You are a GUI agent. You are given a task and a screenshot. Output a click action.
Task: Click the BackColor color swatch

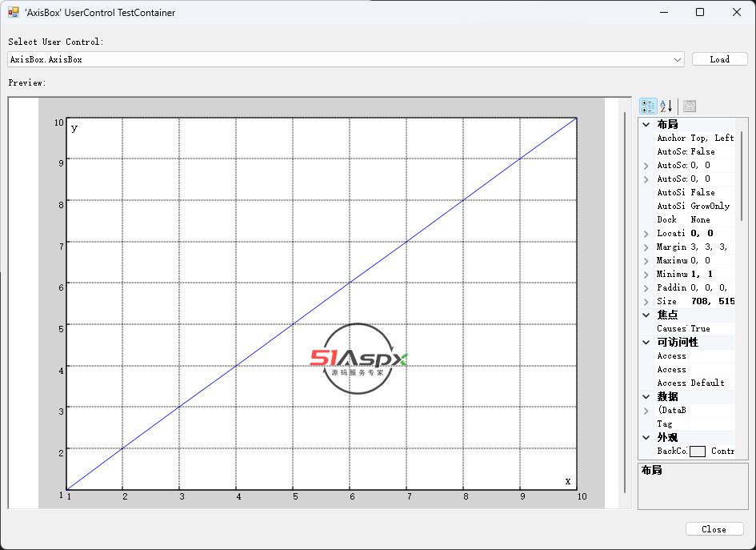(697, 452)
